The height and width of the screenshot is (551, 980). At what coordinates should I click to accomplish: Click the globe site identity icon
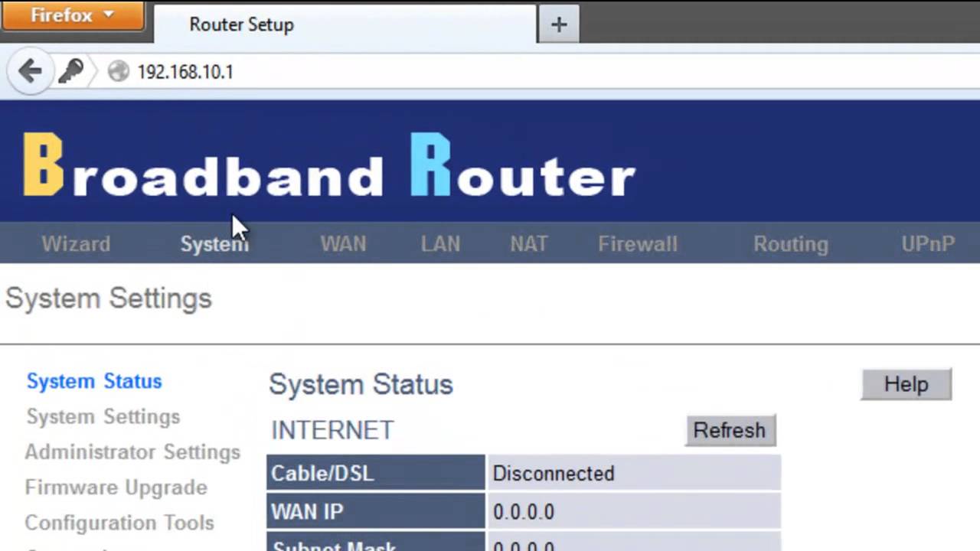pos(118,72)
